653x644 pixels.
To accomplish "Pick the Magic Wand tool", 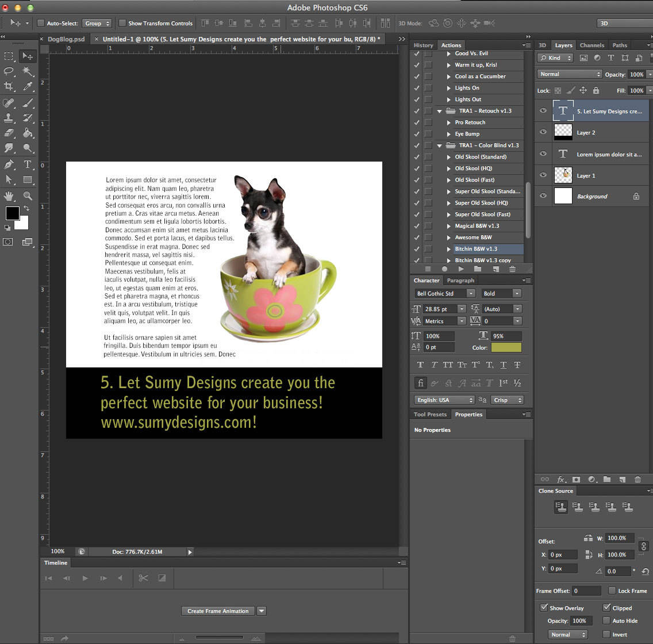I will click(28, 71).
